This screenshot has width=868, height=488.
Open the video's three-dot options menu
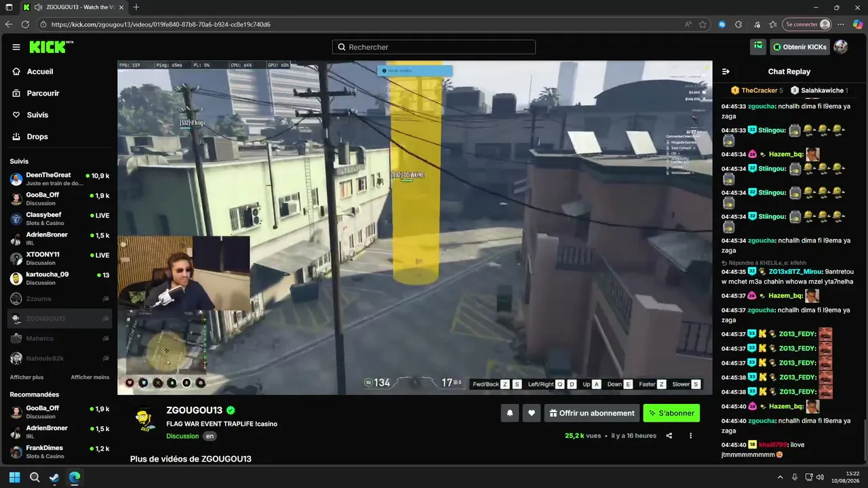point(690,436)
